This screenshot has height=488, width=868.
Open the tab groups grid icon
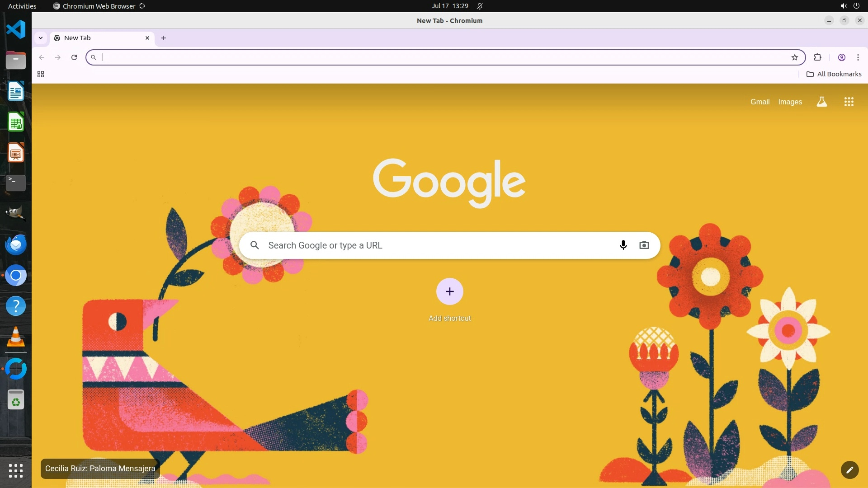pyautogui.click(x=41, y=74)
